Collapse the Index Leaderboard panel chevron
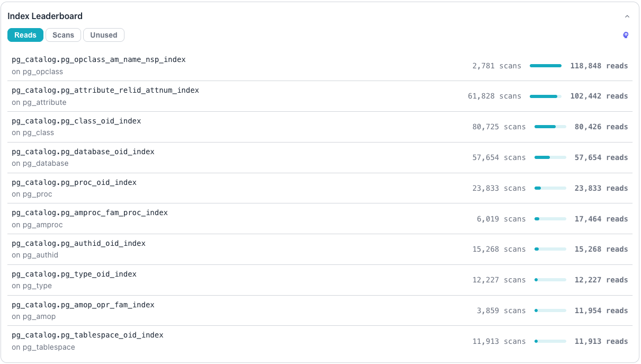Screen dimensions: 641x364 (x=627, y=16)
